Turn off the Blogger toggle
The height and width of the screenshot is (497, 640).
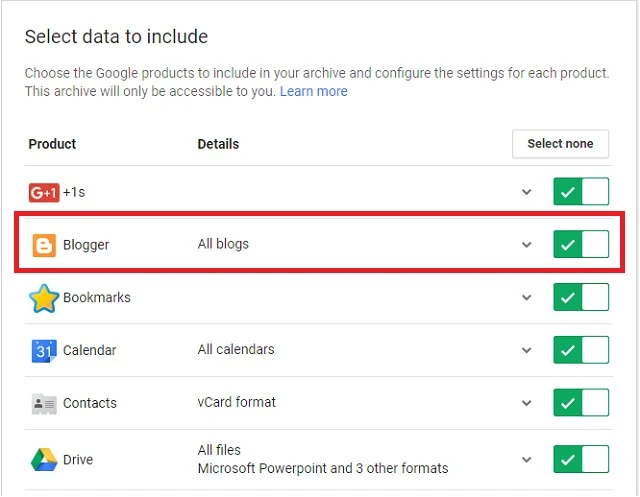click(x=581, y=244)
